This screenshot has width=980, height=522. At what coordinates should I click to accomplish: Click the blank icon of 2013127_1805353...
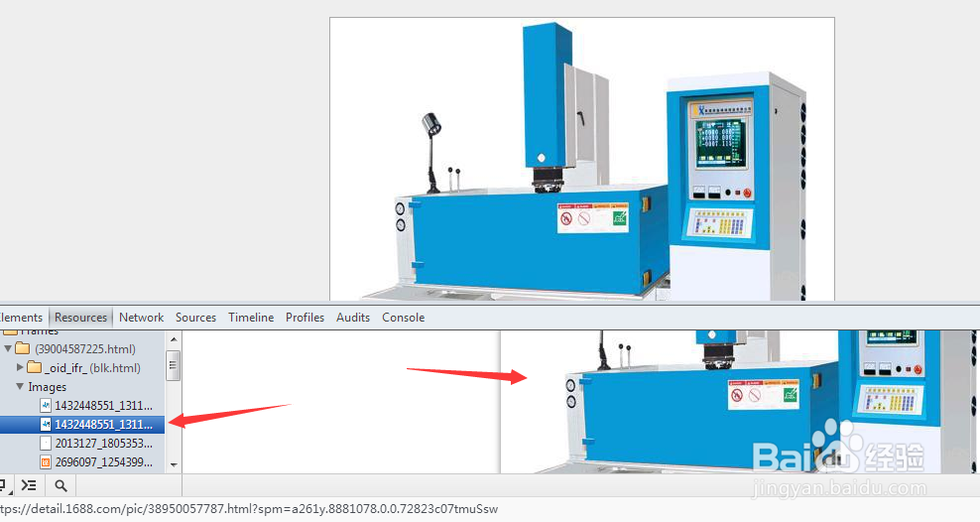45,444
